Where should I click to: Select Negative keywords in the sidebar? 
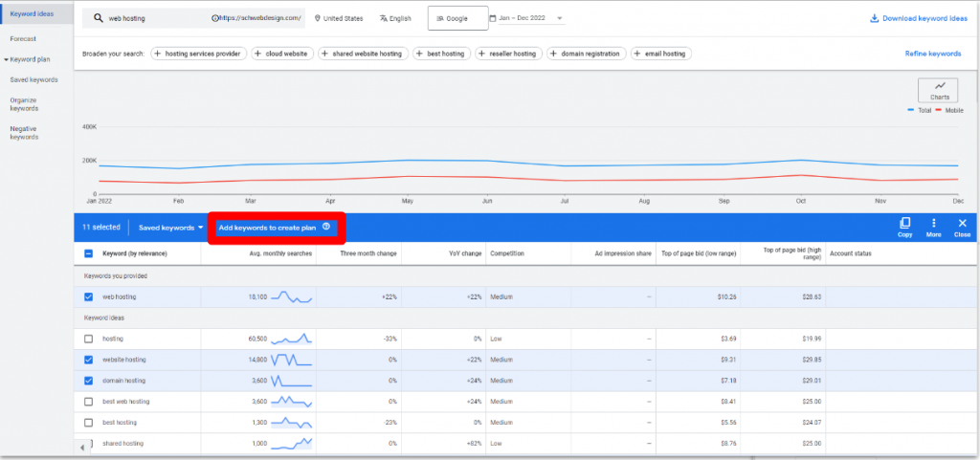click(25, 132)
